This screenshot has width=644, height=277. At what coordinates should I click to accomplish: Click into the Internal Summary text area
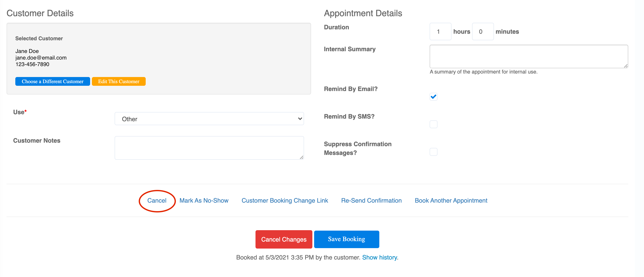tap(528, 56)
